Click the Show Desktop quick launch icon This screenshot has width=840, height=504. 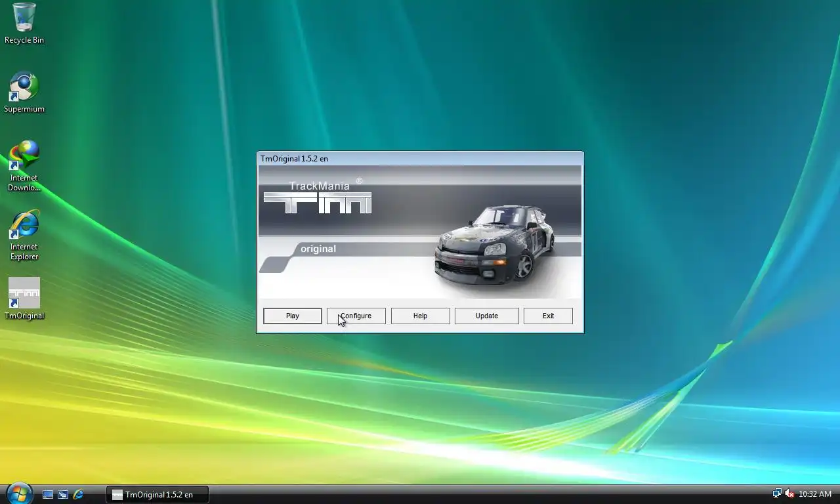tap(48, 494)
